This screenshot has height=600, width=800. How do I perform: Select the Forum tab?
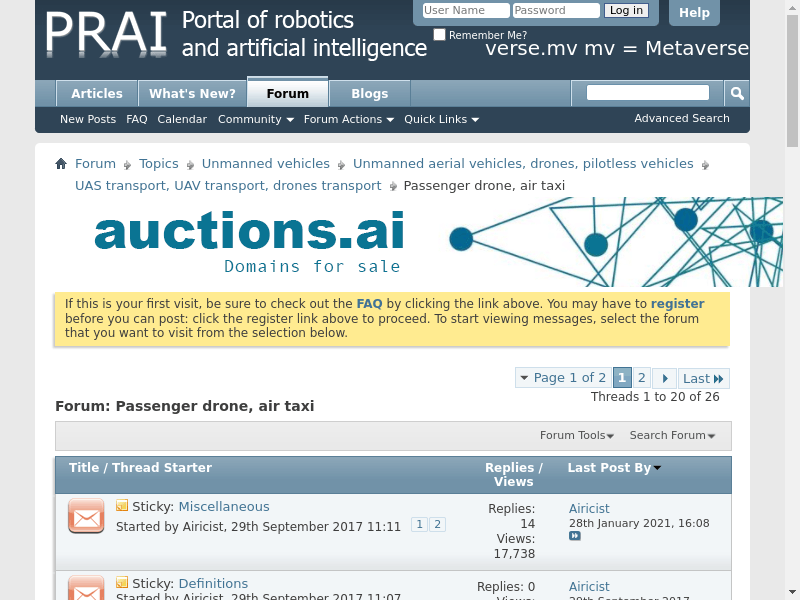tap(288, 93)
